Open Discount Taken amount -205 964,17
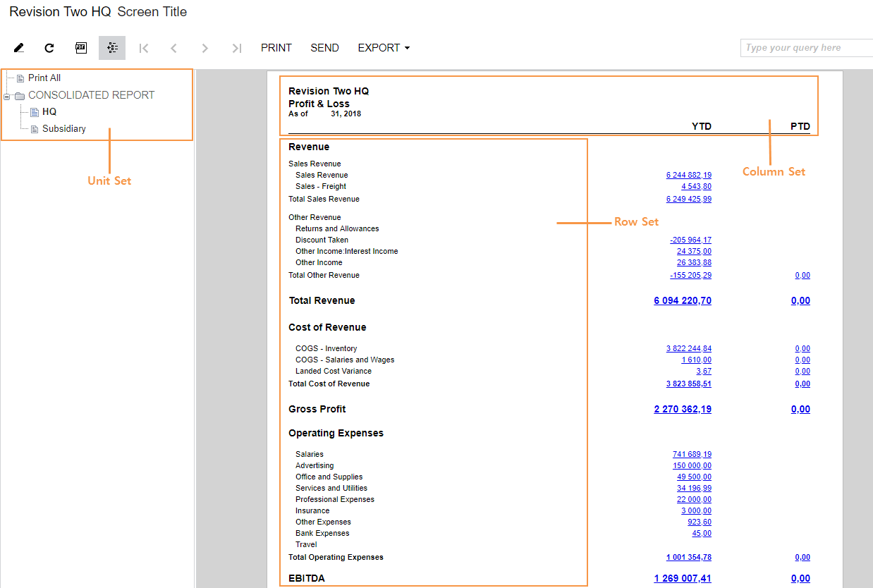Screen dimensions: 873x588 tap(691, 240)
